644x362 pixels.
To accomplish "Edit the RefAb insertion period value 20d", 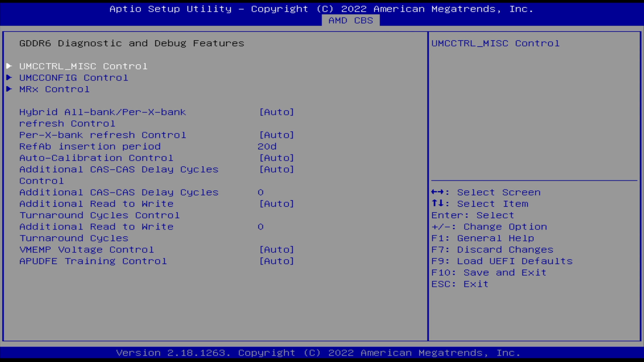I will (x=267, y=147).
